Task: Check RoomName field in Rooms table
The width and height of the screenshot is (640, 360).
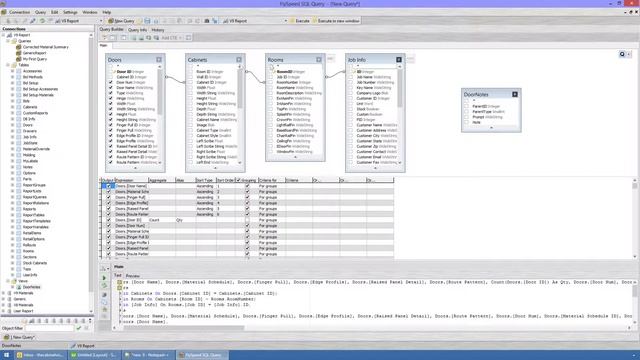Action: click(x=271, y=87)
